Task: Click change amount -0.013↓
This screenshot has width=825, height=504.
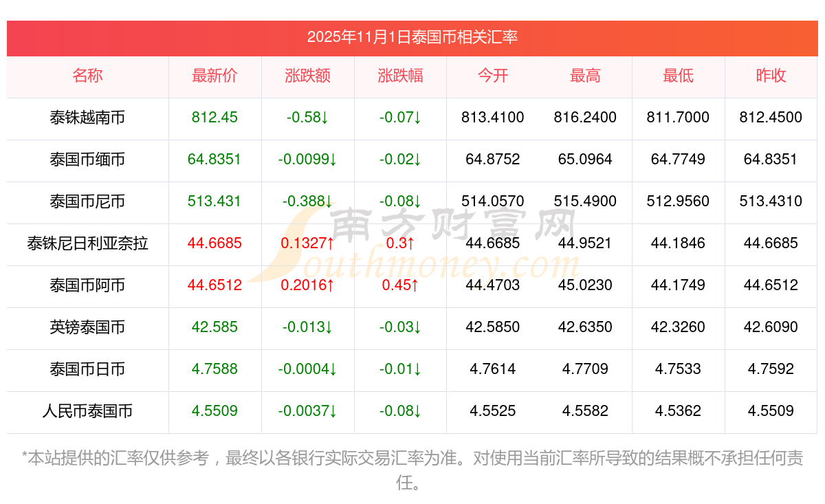Action: tap(307, 327)
